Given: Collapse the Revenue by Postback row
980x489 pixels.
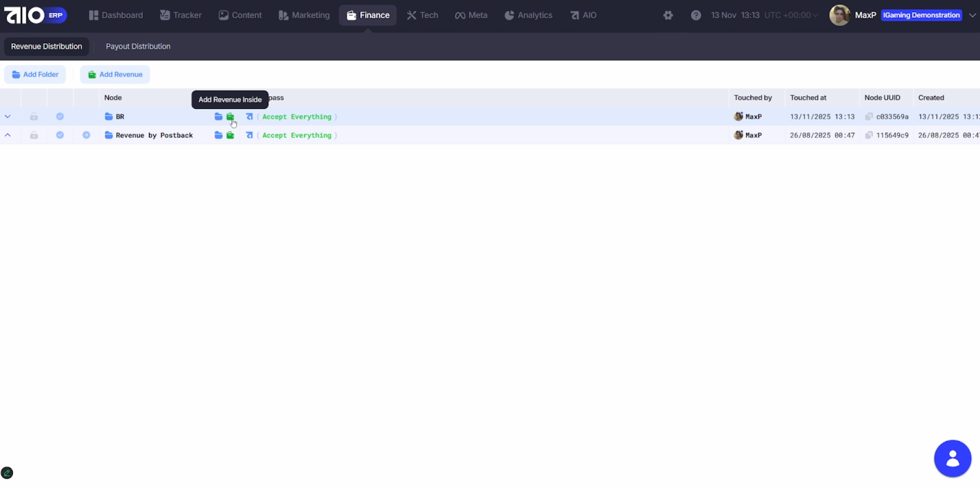Looking at the screenshot, I should [x=8, y=135].
